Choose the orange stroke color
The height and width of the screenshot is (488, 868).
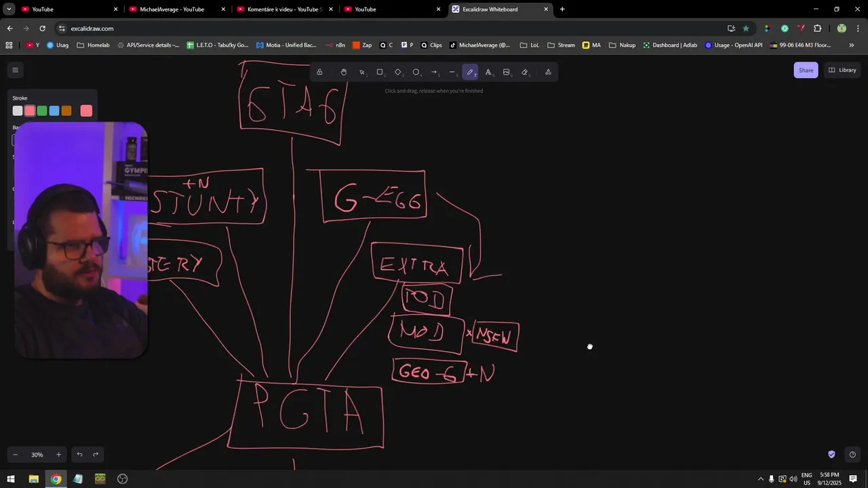click(x=66, y=110)
